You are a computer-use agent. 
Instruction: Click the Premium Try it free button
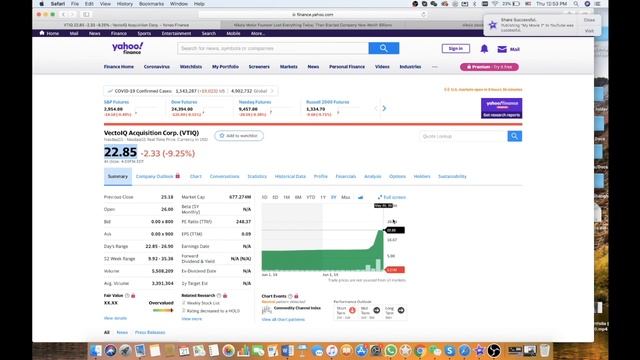coord(489,67)
